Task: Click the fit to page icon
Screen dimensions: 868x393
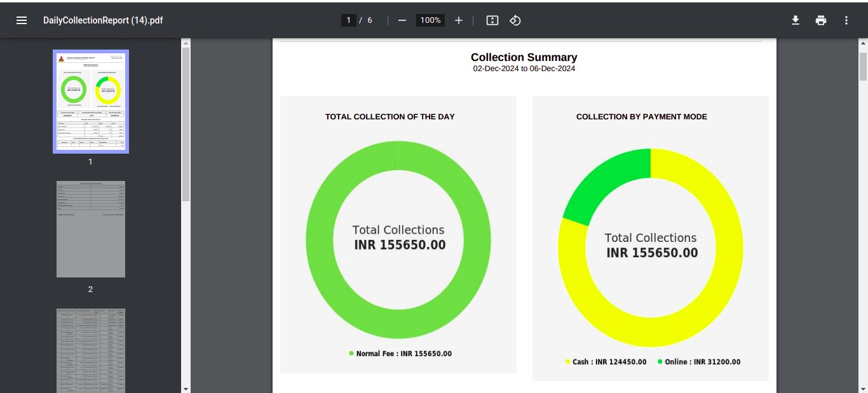Action: pyautogui.click(x=492, y=20)
